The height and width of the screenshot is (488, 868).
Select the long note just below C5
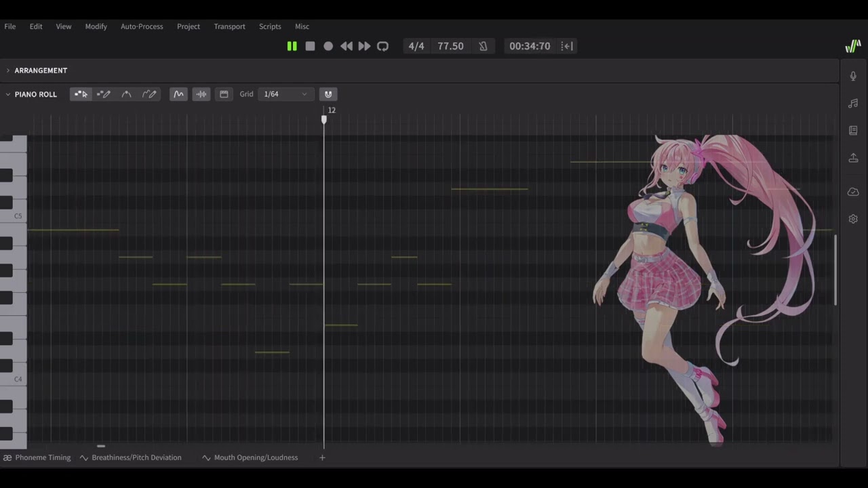coord(73,230)
